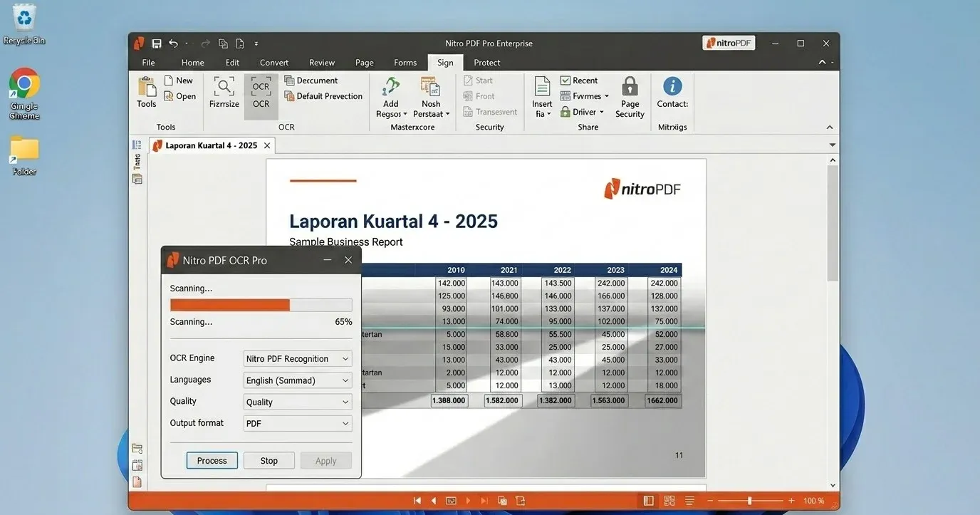Click the 1662.000 total cell for 2024
This screenshot has height=515, width=980.
pyautogui.click(x=662, y=400)
